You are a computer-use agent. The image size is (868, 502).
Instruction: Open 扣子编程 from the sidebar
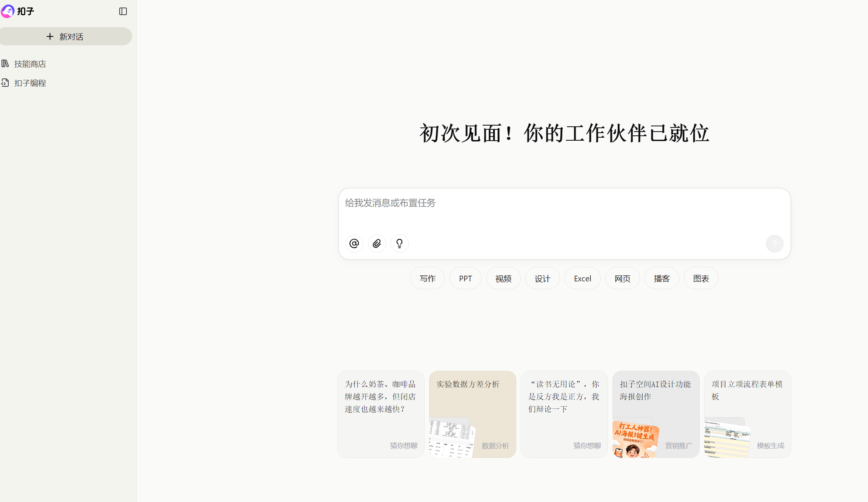click(30, 83)
